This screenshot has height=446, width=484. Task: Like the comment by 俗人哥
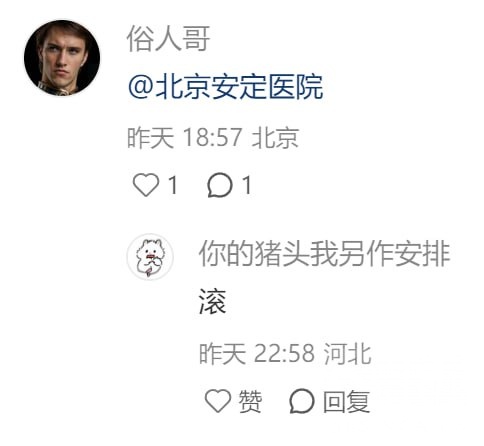pyautogui.click(x=146, y=185)
